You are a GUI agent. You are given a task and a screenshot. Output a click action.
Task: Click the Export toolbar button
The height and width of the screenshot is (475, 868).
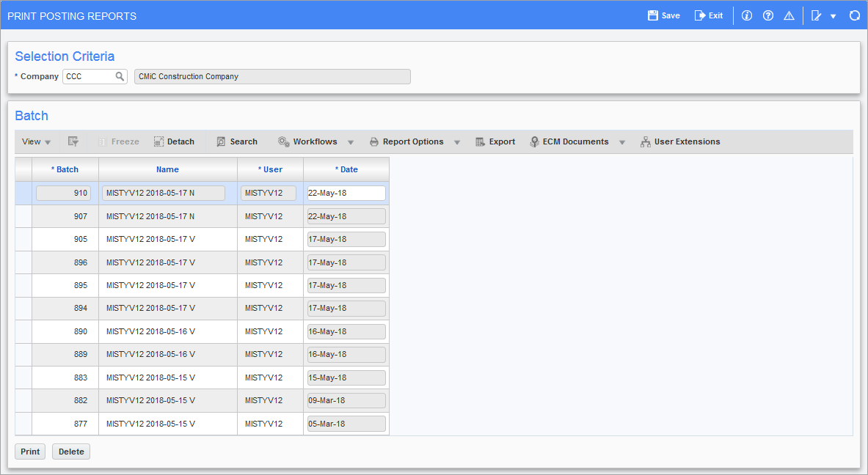(x=495, y=141)
